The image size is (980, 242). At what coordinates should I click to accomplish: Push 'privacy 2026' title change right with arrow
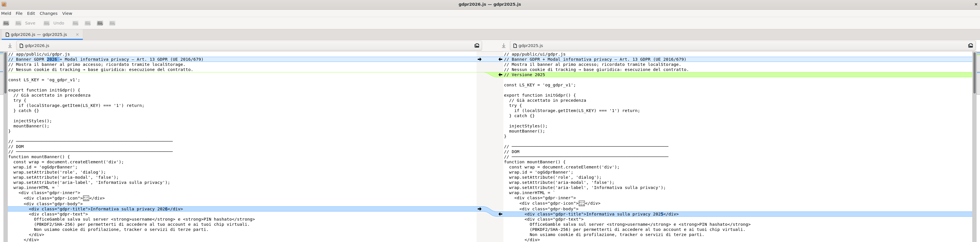[x=480, y=209]
